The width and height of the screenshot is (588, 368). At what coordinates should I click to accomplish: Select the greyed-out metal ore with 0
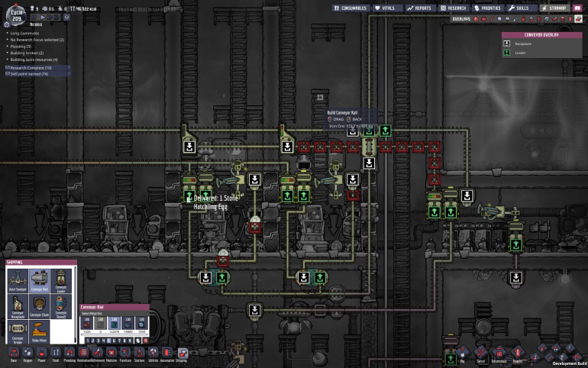[101, 323]
